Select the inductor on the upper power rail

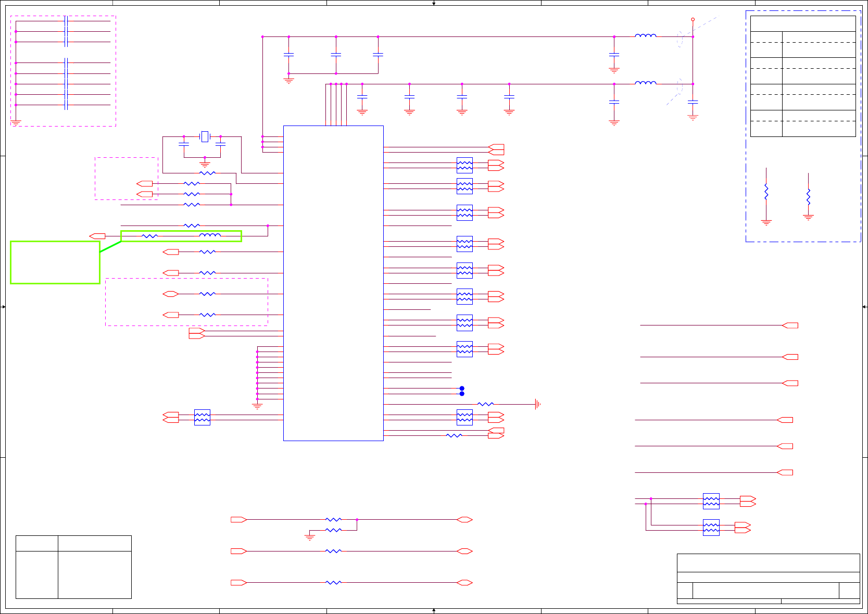click(x=646, y=35)
